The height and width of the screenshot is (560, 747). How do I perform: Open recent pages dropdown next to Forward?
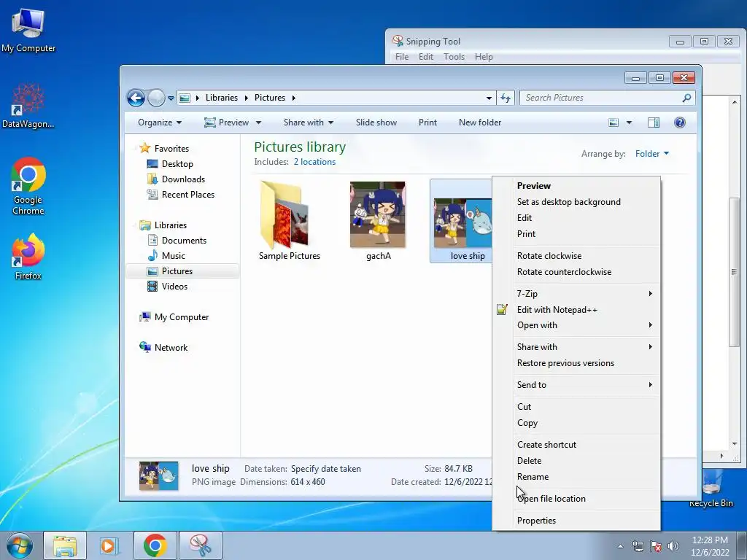tap(171, 98)
